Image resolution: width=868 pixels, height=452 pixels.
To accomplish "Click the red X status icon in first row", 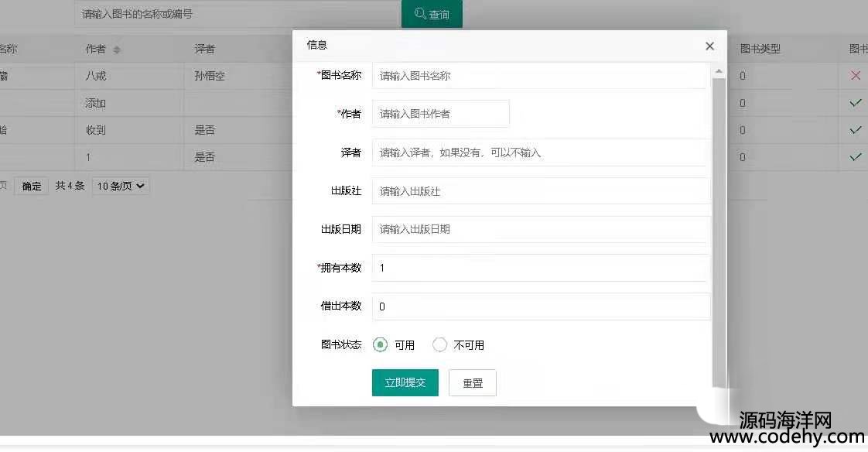I will pos(855,76).
